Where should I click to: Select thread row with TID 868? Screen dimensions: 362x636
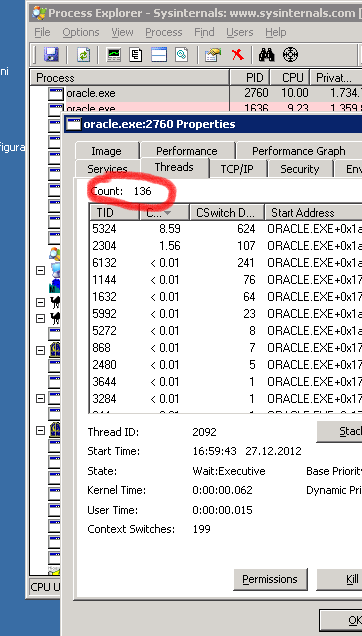tap(226, 348)
